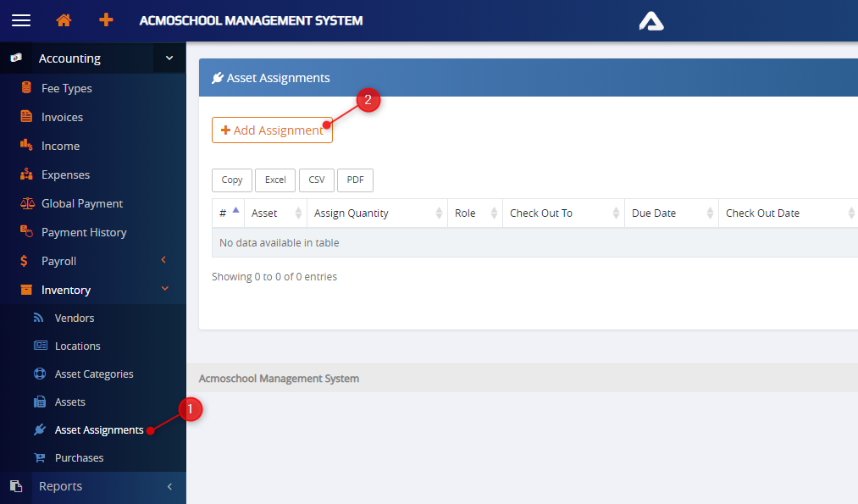Download table as PDF
This screenshot has width=858, height=504.
[x=355, y=180]
